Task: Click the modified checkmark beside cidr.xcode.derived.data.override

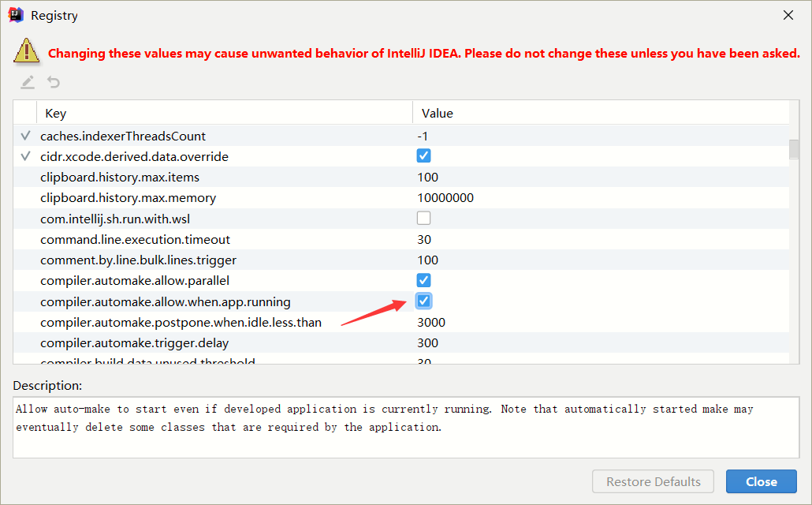Action: (x=25, y=156)
